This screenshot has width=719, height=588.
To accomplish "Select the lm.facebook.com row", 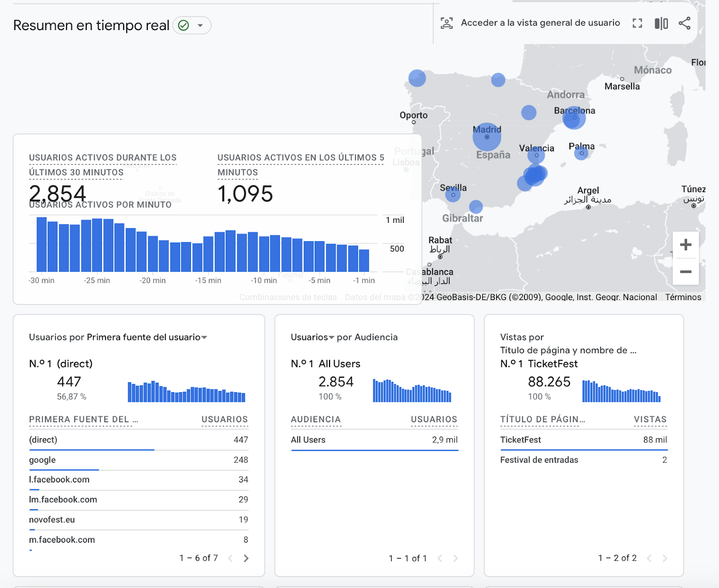I will click(138, 500).
